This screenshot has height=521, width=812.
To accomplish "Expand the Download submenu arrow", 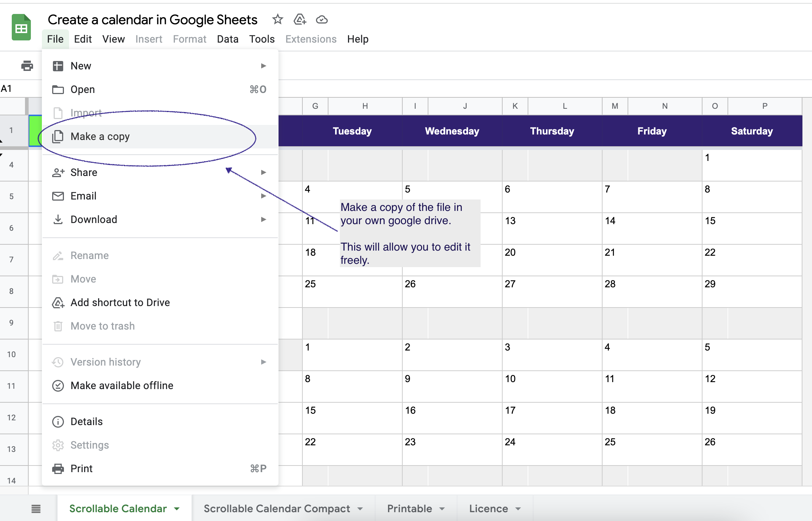I will click(263, 220).
